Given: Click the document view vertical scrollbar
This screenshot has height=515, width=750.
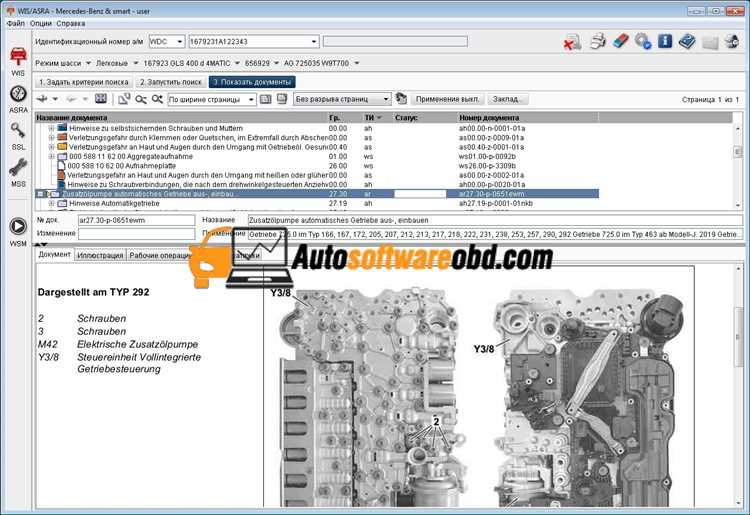Looking at the screenshot, I should coord(739,385).
